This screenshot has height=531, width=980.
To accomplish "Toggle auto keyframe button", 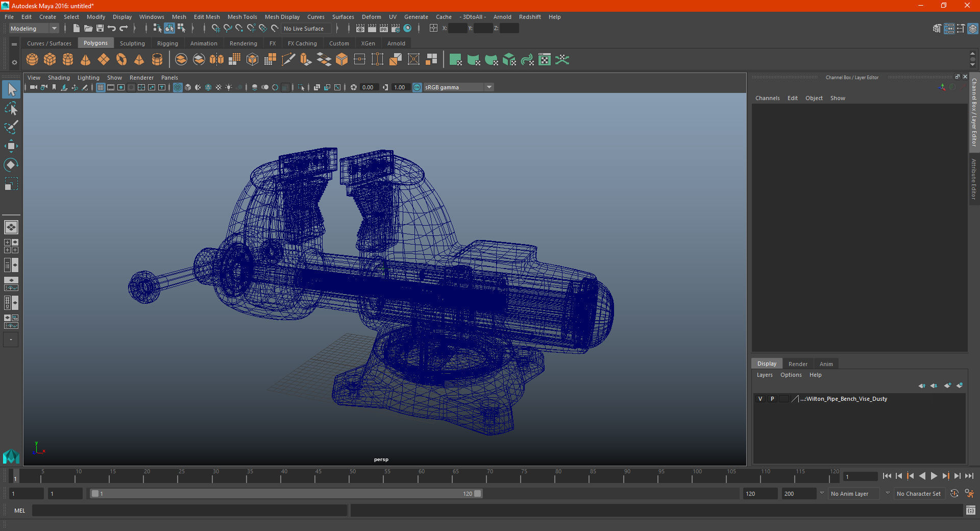I will [954, 493].
